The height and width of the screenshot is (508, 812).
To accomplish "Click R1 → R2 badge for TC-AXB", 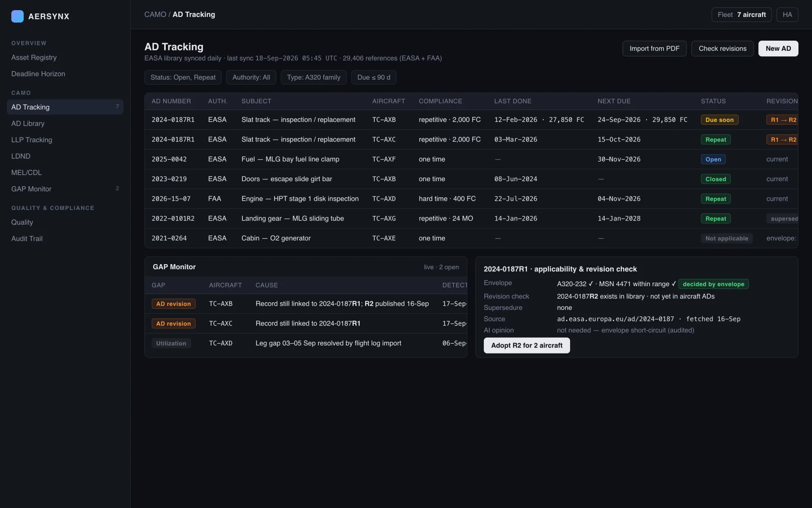I will 782,120.
